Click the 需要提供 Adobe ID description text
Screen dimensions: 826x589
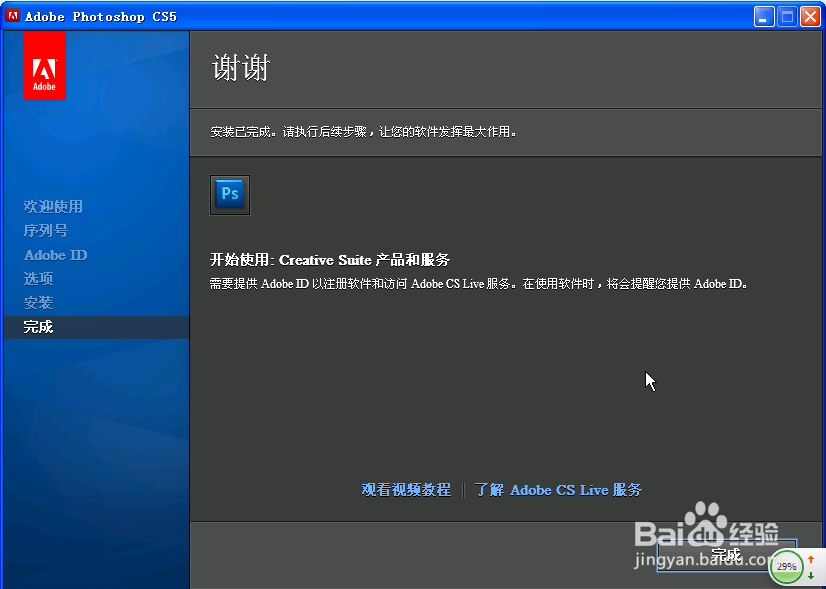478,284
